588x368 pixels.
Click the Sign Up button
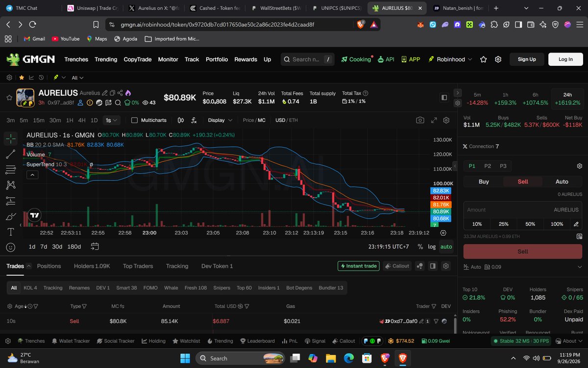527,59
